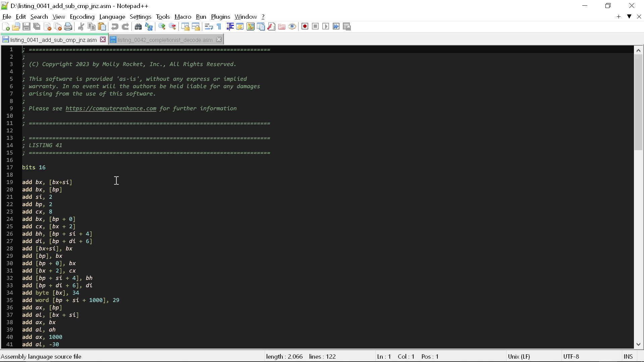The height and width of the screenshot is (362, 644).
Task: Toggle word wrap on the toolbar
Action: coord(209,26)
